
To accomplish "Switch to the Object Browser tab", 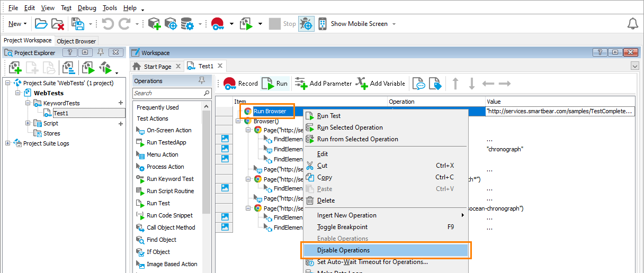I will click(x=76, y=41).
